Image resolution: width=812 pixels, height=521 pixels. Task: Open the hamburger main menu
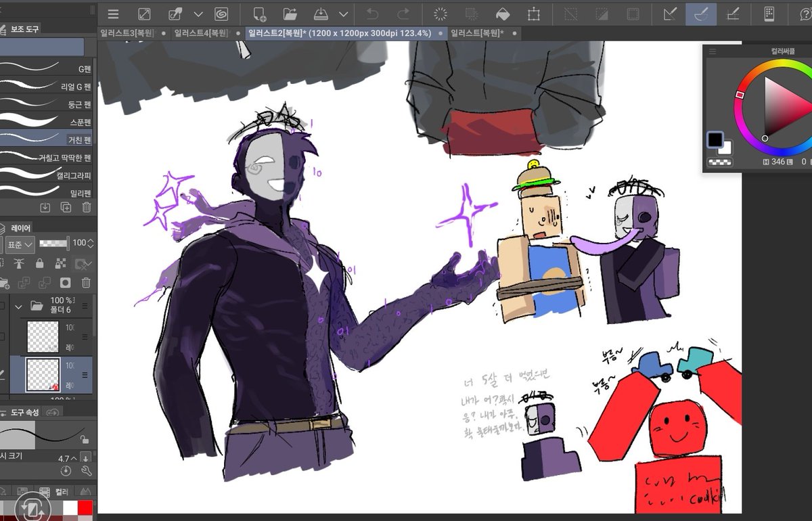(x=113, y=14)
